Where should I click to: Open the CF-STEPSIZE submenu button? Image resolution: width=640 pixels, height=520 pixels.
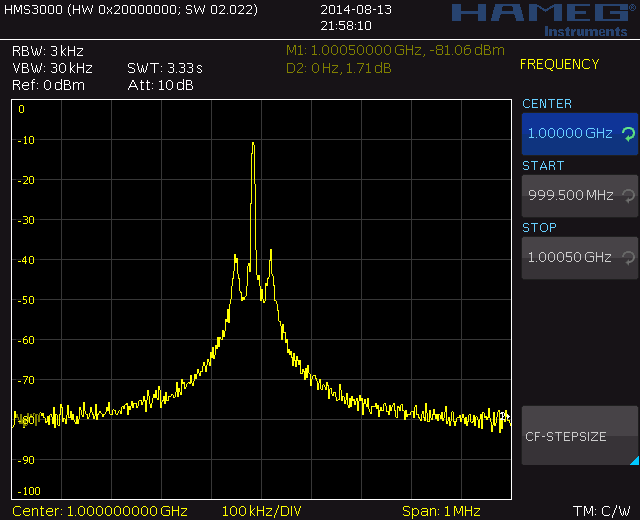point(580,436)
